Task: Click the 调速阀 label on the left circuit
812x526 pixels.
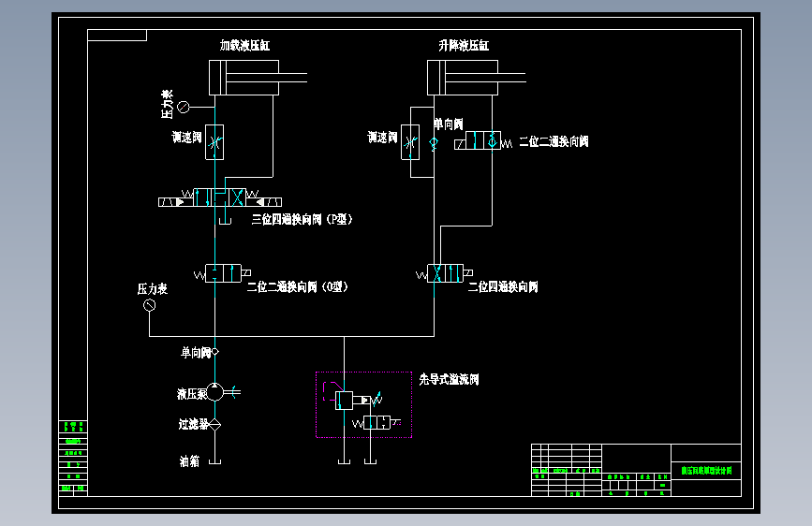Action: coord(186,138)
